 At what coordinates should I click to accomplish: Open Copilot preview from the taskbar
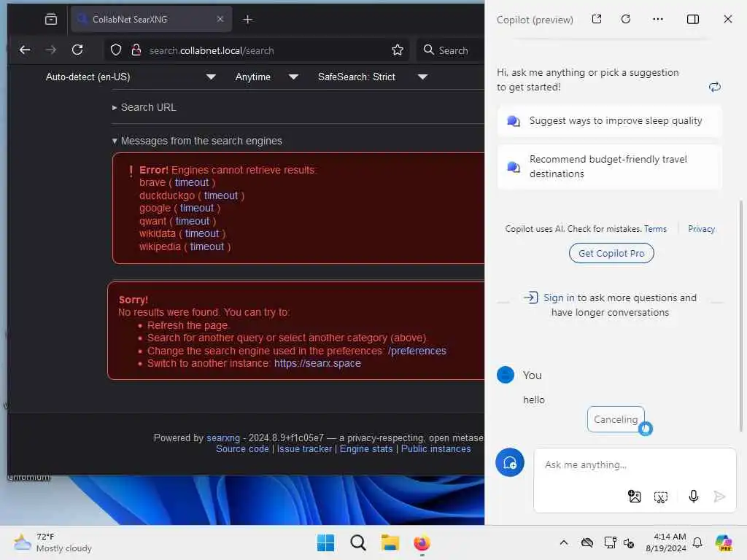click(724, 542)
